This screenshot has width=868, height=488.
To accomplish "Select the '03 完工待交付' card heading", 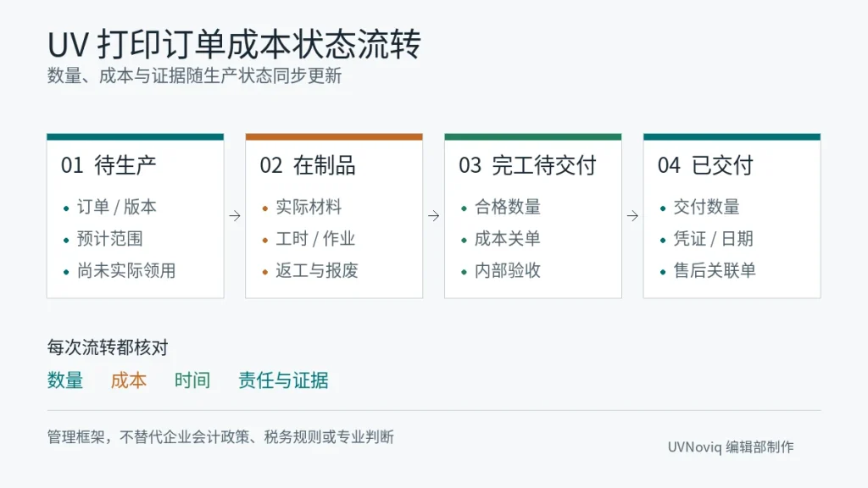I will (527, 165).
